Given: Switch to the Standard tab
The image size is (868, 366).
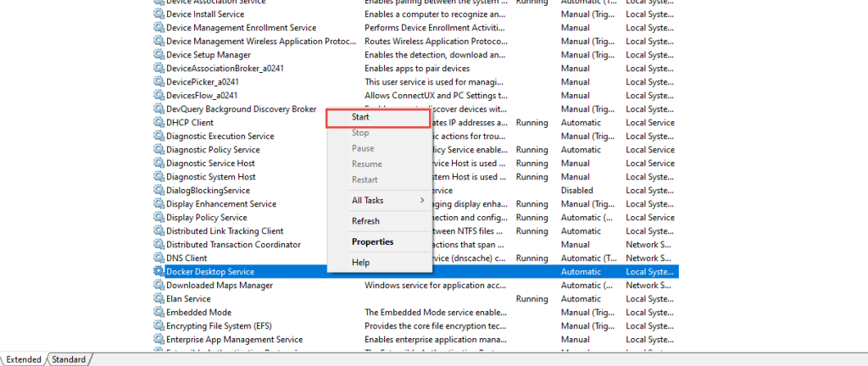Looking at the screenshot, I should [x=69, y=359].
